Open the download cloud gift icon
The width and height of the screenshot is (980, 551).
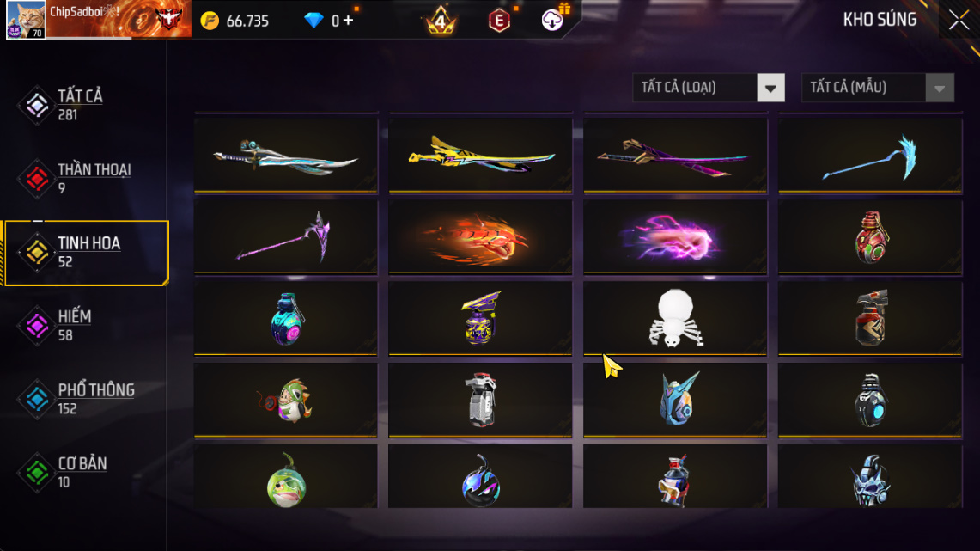tap(552, 21)
